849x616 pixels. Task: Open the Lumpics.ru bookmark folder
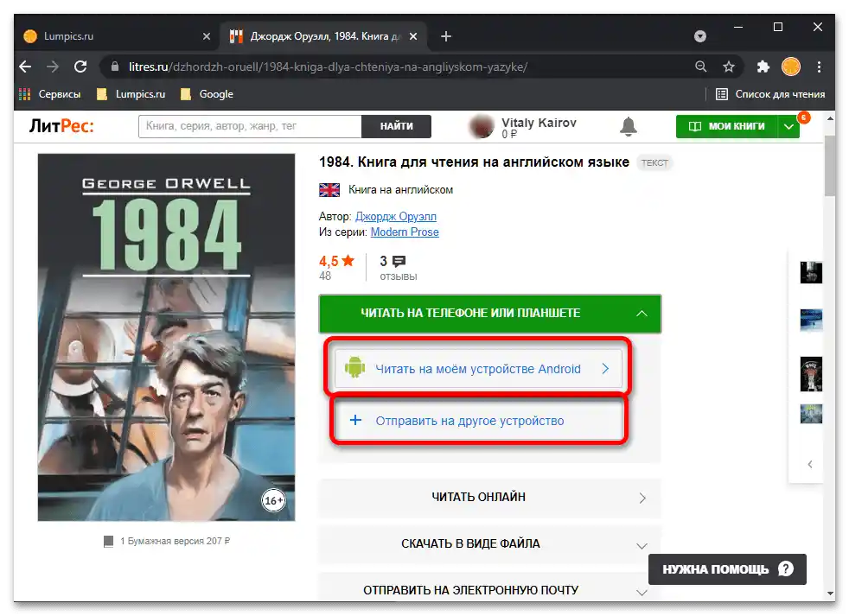[131, 94]
